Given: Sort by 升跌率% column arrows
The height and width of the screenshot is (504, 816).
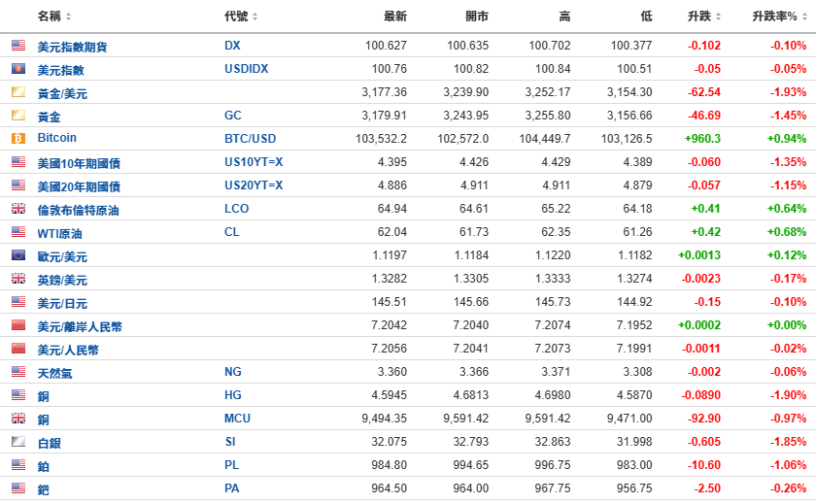Looking at the screenshot, I should [804, 17].
